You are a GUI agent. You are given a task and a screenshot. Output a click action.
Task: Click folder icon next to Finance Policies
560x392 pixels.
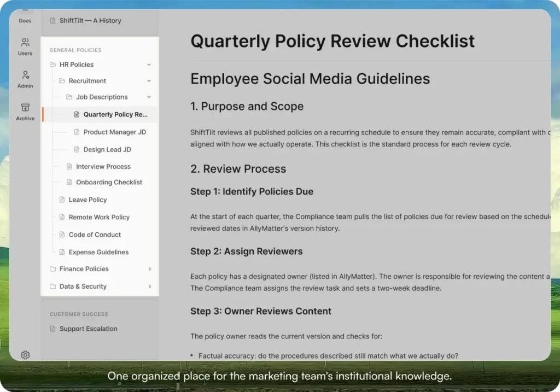pos(53,269)
